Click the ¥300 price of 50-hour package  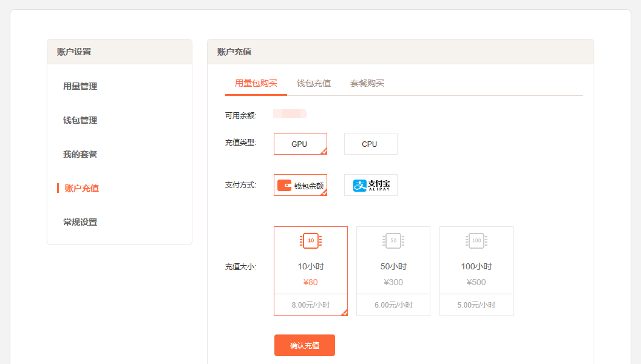pos(393,282)
